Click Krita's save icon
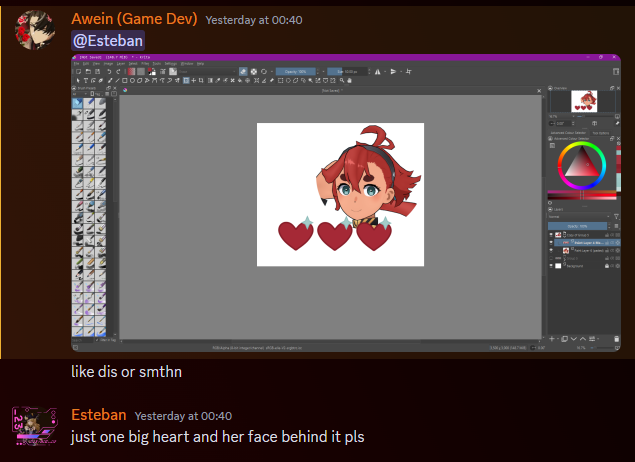Viewport: 635px width, 462px height. [97, 72]
